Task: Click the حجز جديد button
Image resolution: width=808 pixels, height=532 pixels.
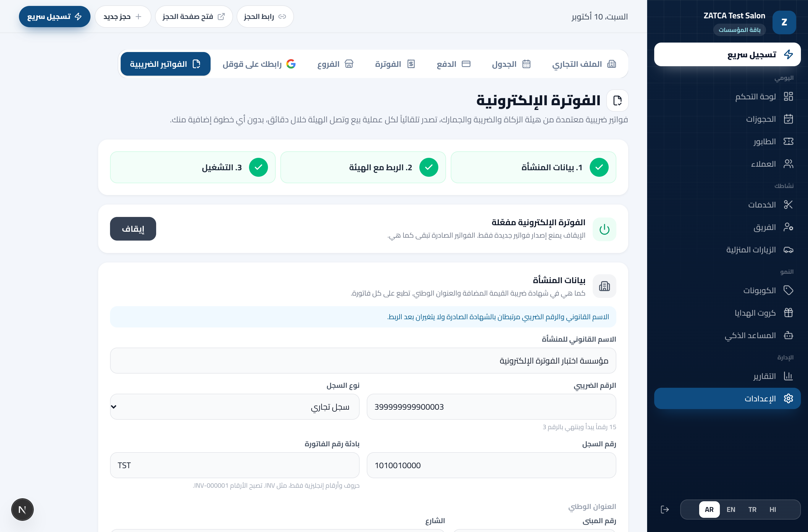Action: click(122, 17)
